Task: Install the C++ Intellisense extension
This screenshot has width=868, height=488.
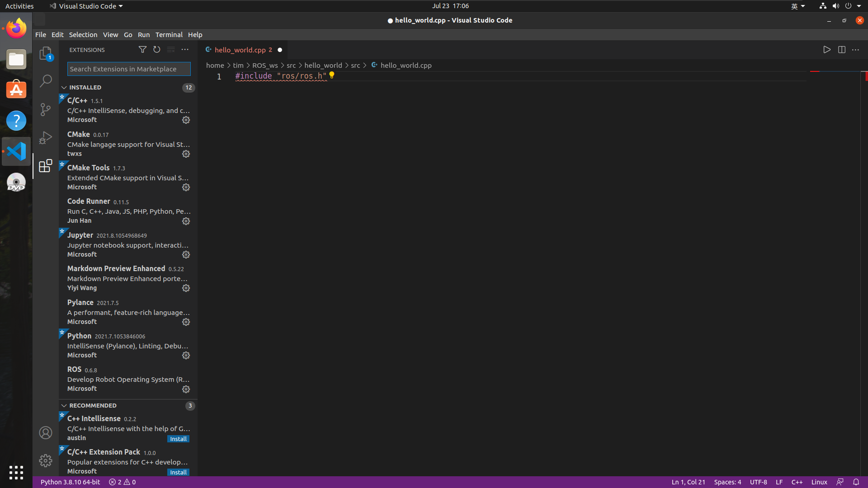Action: (178, 439)
